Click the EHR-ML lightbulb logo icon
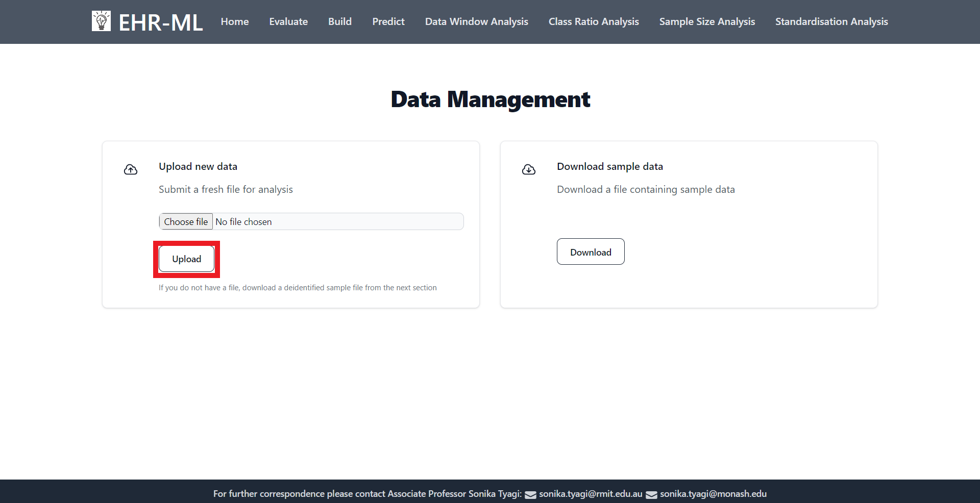This screenshot has height=503, width=980. coord(101,21)
